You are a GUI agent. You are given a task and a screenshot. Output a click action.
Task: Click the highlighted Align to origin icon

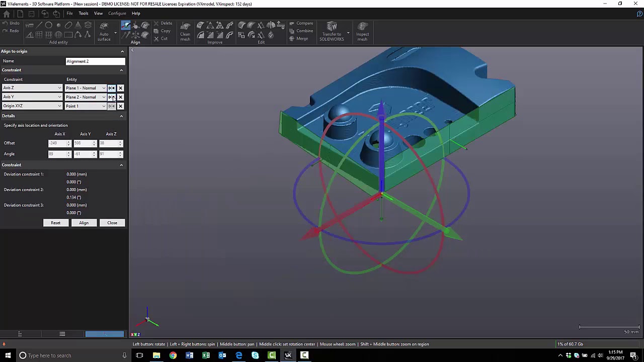(126, 25)
